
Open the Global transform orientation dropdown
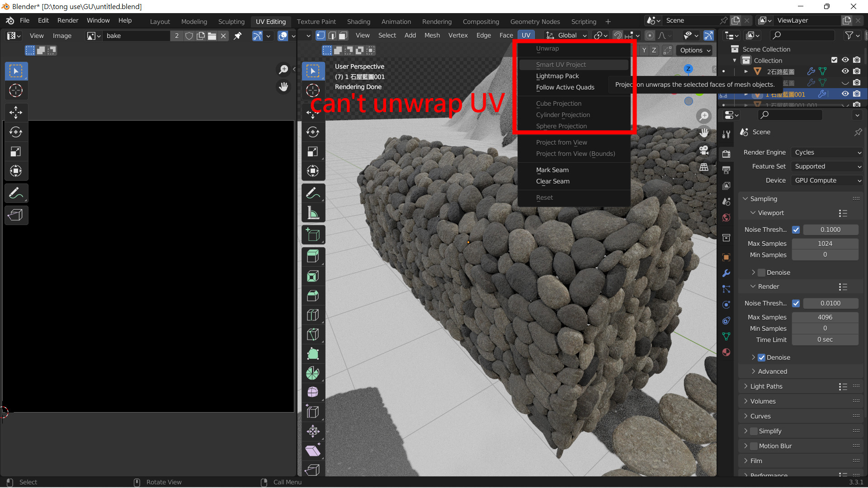click(x=566, y=35)
